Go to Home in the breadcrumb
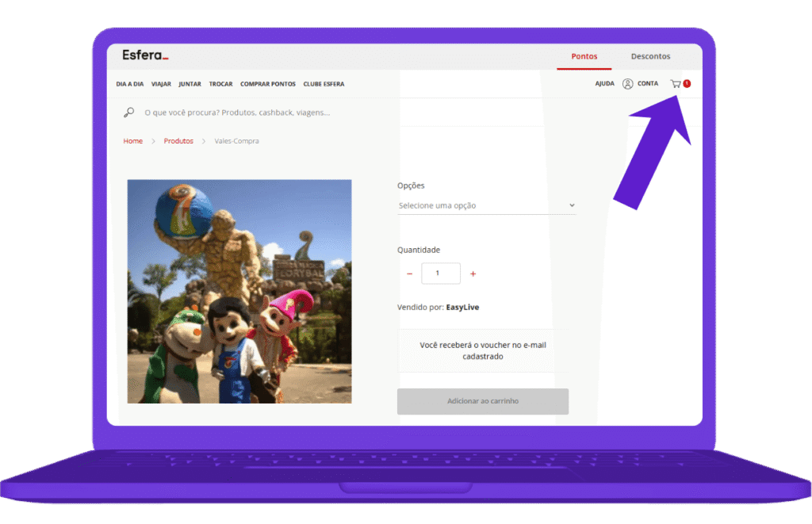 pyautogui.click(x=132, y=141)
